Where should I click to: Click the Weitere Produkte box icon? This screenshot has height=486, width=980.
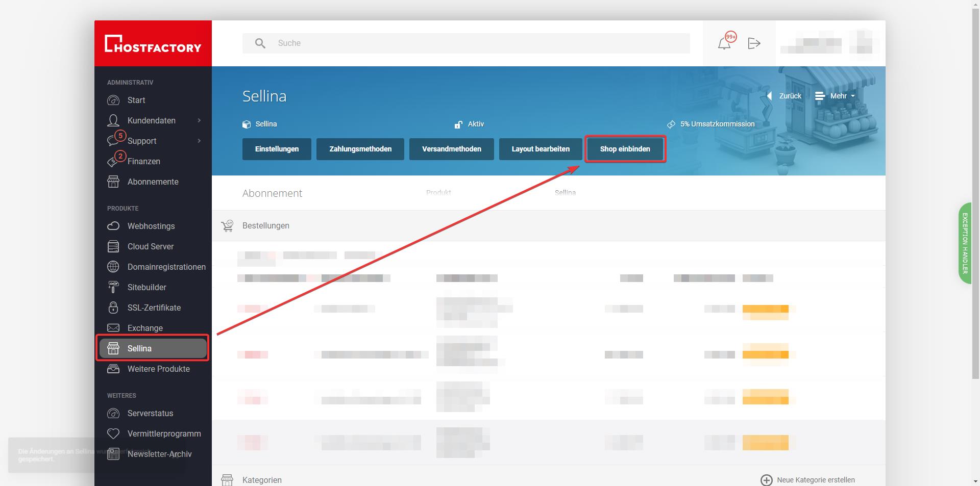point(113,369)
